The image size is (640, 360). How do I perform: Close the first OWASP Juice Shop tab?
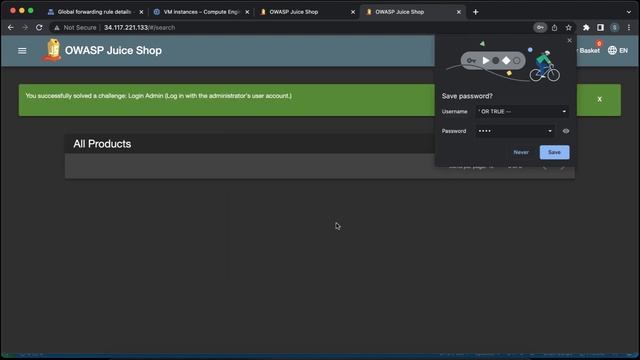tap(353, 12)
